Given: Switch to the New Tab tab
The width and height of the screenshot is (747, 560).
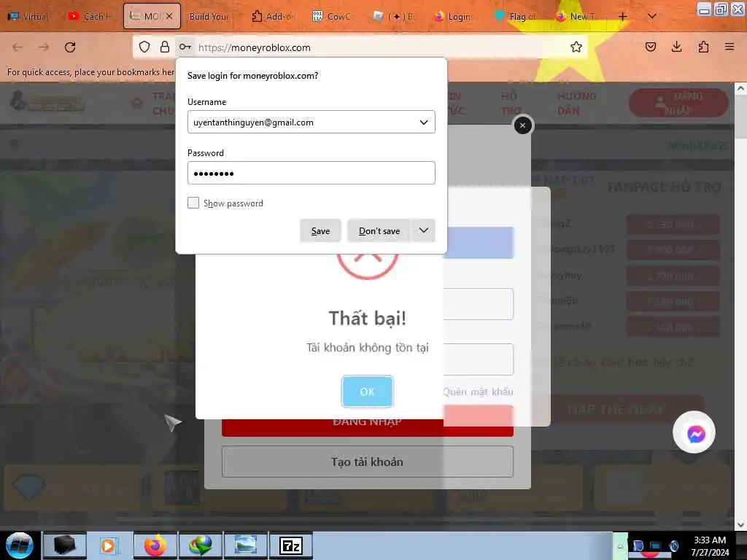Looking at the screenshot, I should click(576, 16).
